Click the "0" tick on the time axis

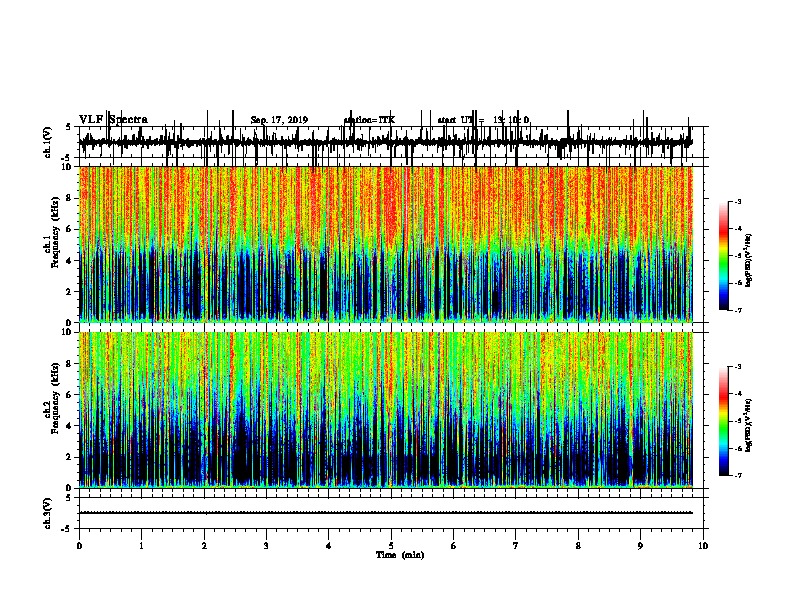tap(79, 546)
